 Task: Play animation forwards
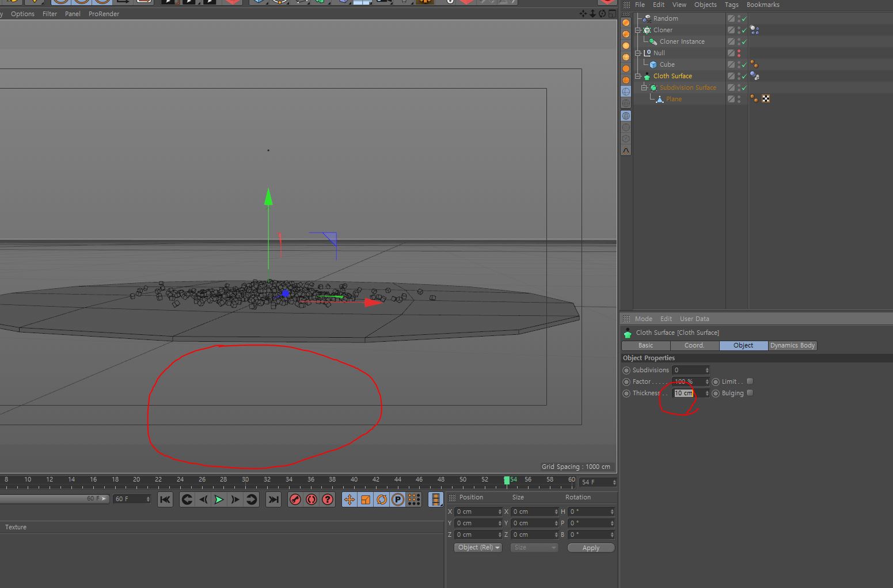coord(219,499)
